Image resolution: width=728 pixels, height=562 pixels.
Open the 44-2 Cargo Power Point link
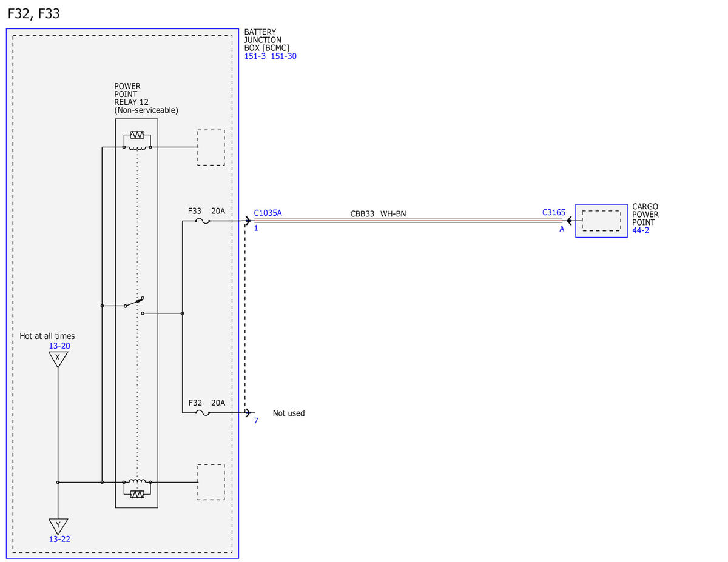tap(641, 230)
